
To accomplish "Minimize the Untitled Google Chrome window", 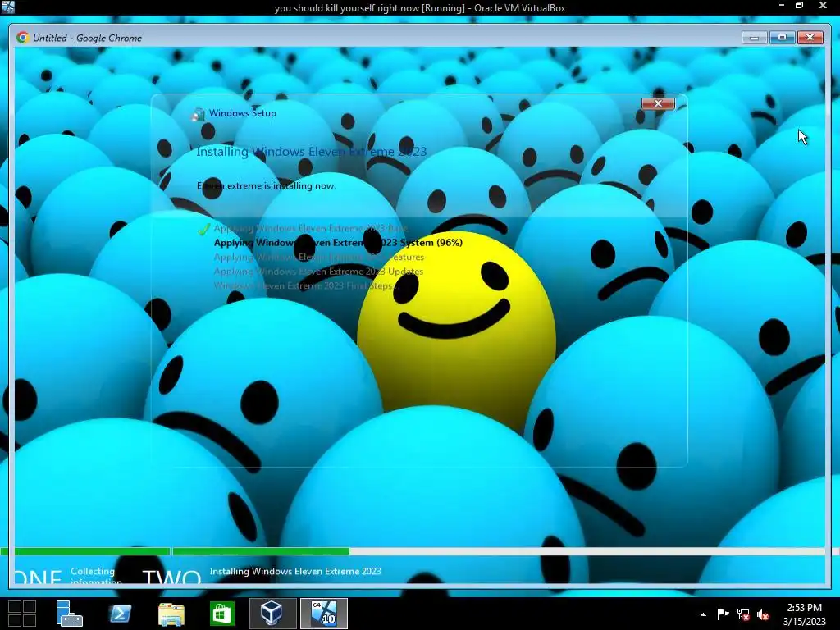I will point(755,38).
